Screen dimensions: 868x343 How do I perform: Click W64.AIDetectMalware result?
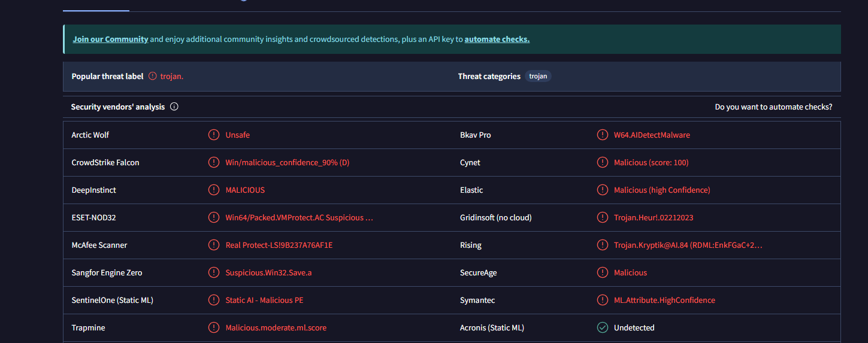(x=652, y=135)
